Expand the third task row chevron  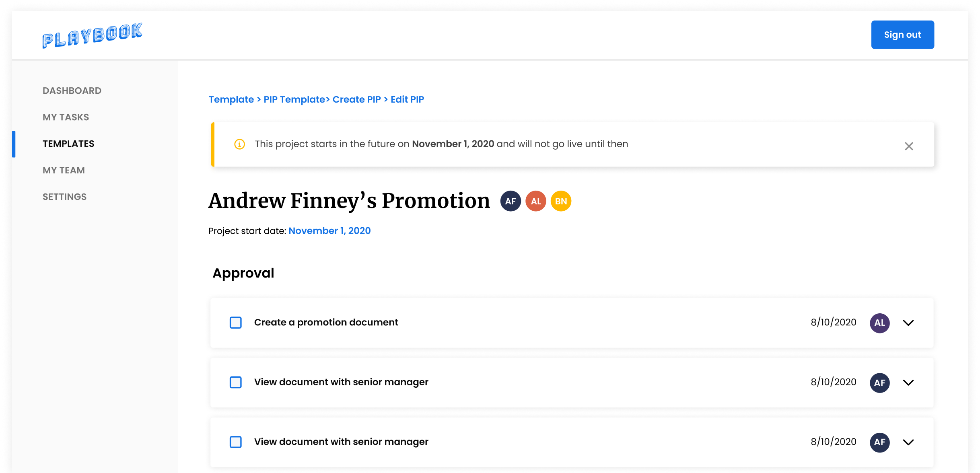(x=908, y=442)
